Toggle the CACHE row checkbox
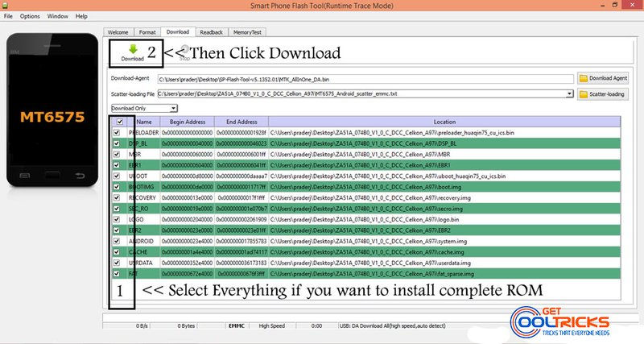Image resolution: width=644 pixels, height=344 pixels. point(117,252)
